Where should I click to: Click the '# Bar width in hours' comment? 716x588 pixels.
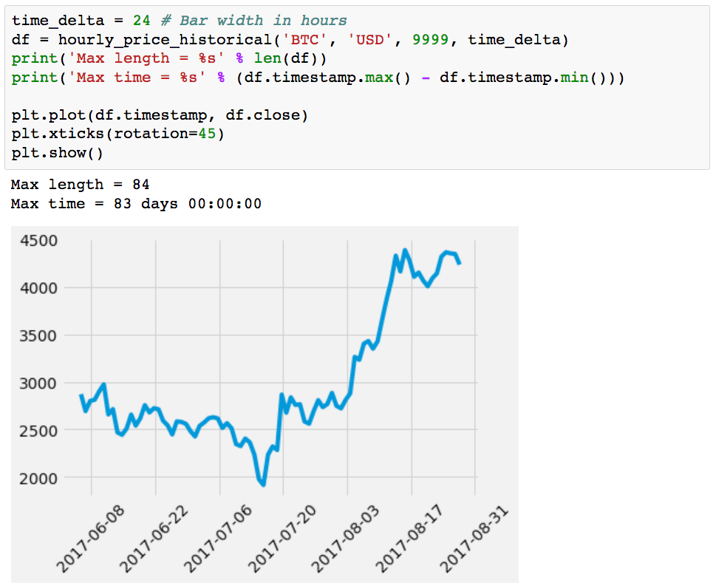pyautogui.click(x=254, y=21)
